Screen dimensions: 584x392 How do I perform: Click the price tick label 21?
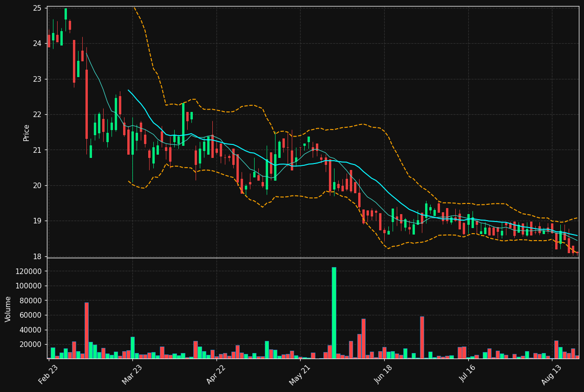[x=37, y=150]
